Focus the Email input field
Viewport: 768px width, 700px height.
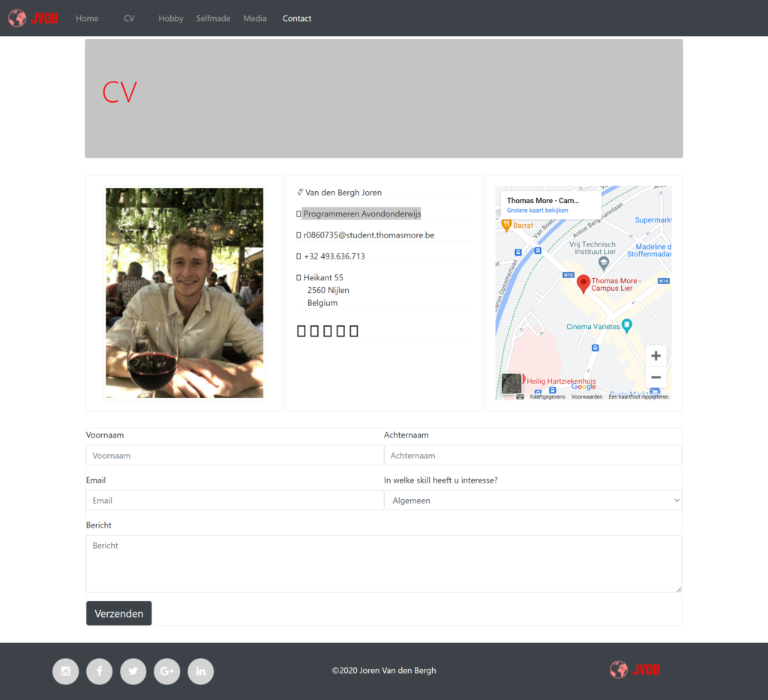click(235, 501)
